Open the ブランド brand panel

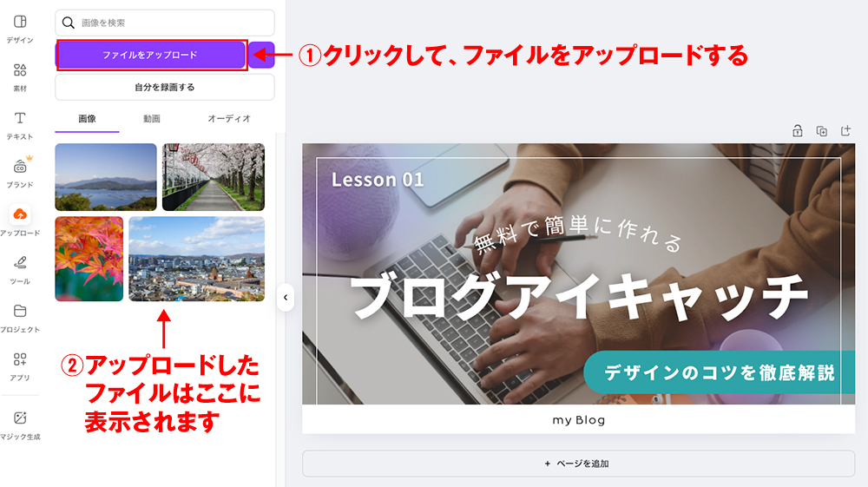click(20, 173)
